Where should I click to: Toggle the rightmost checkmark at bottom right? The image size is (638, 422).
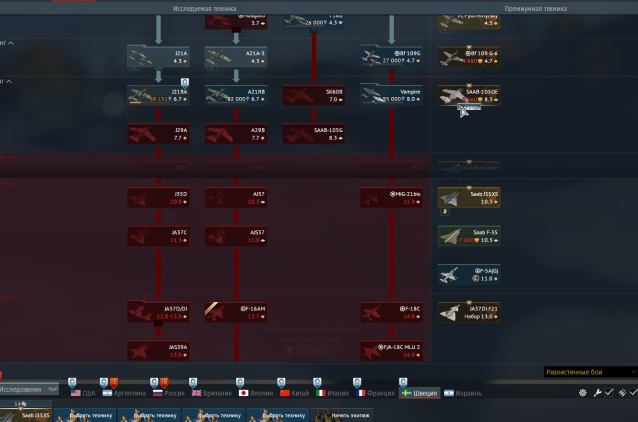633,393
